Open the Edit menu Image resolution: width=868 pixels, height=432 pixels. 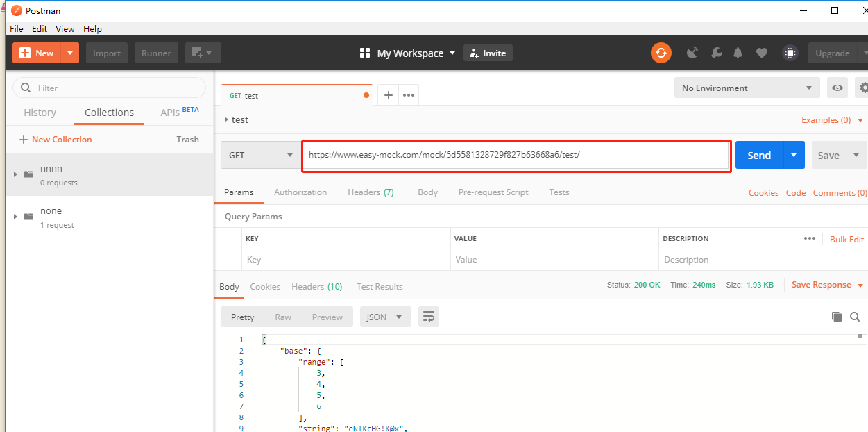(x=40, y=28)
